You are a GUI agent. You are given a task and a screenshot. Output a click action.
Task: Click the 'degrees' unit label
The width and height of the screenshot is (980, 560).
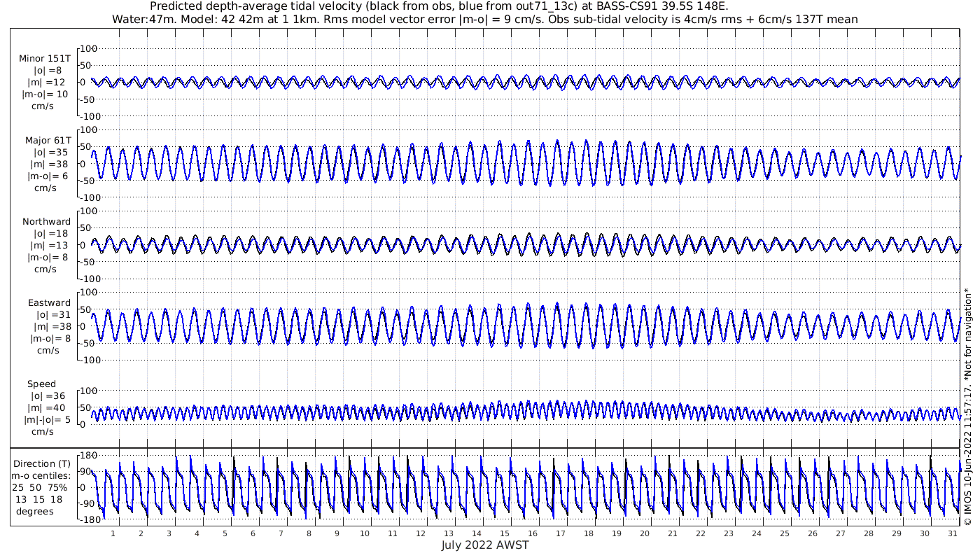point(34,511)
